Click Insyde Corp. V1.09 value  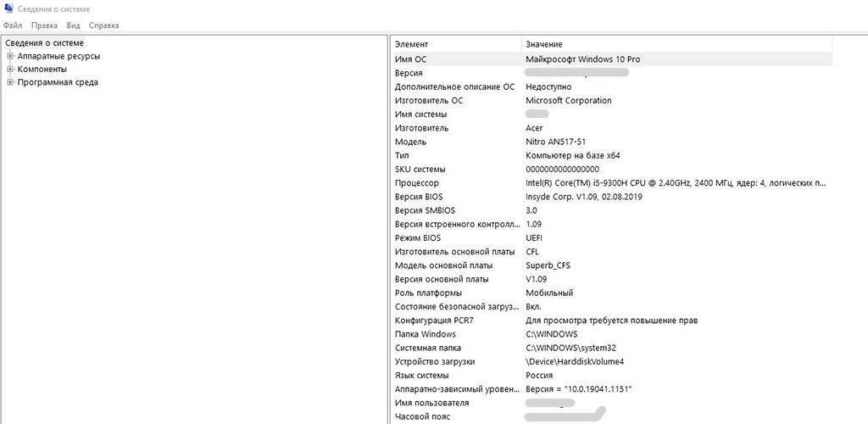pyautogui.click(x=583, y=197)
